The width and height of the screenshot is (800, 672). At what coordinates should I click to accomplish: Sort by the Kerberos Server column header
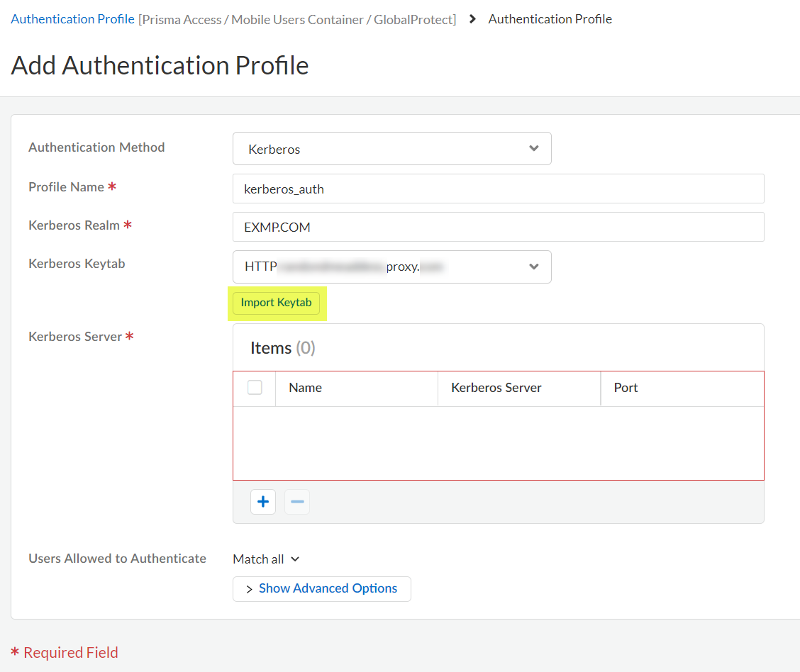496,388
